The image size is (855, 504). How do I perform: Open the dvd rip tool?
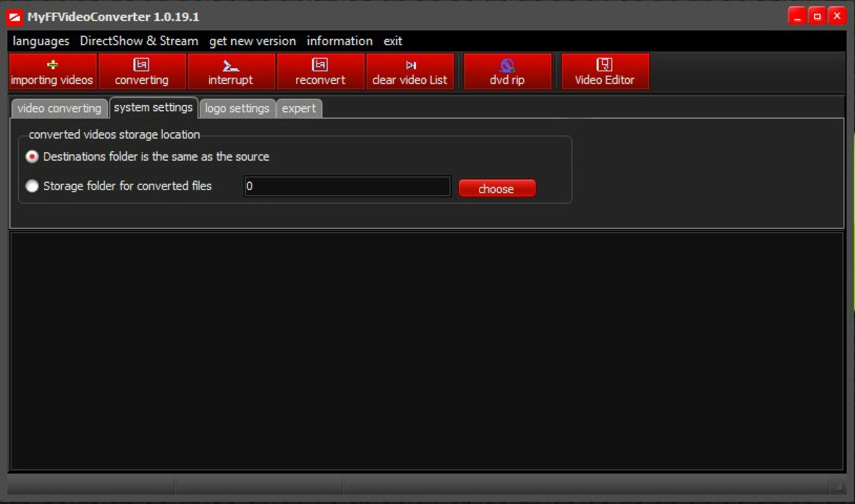click(x=508, y=71)
